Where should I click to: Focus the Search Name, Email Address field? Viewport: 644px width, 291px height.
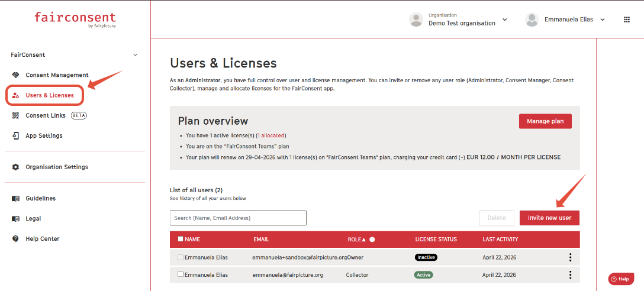(238, 218)
